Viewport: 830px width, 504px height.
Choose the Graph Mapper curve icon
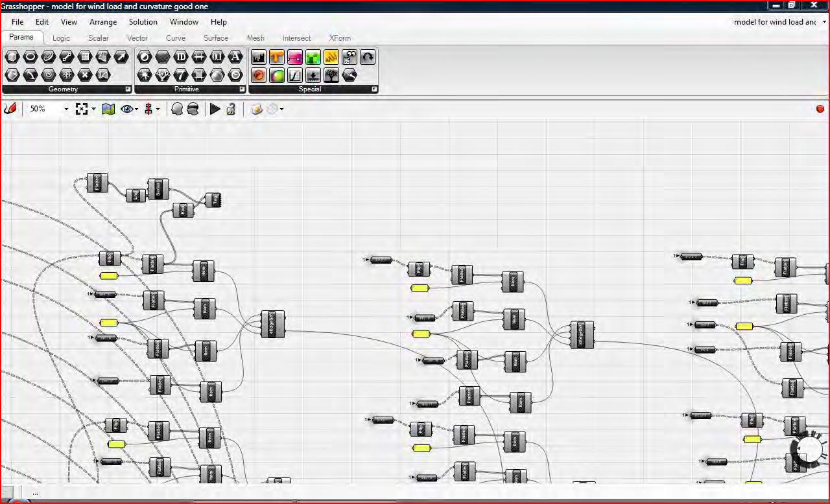pyautogui.click(x=295, y=75)
